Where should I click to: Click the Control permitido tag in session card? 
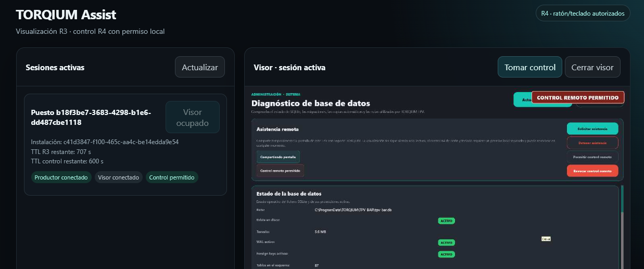[x=172, y=177]
